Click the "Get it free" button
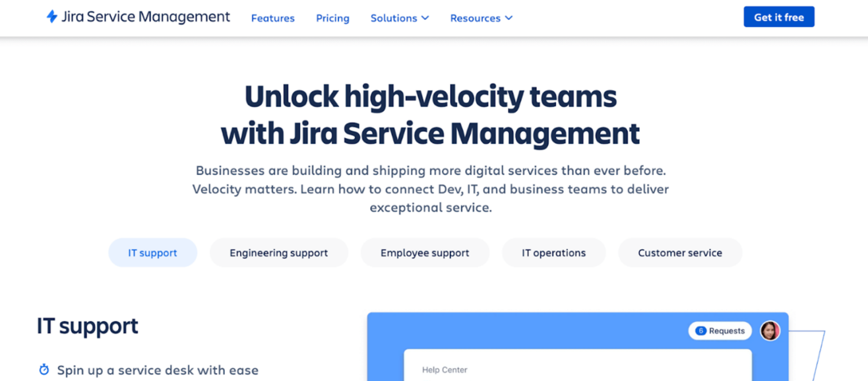The height and width of the screenshot is (381, 868). [779, 17]
